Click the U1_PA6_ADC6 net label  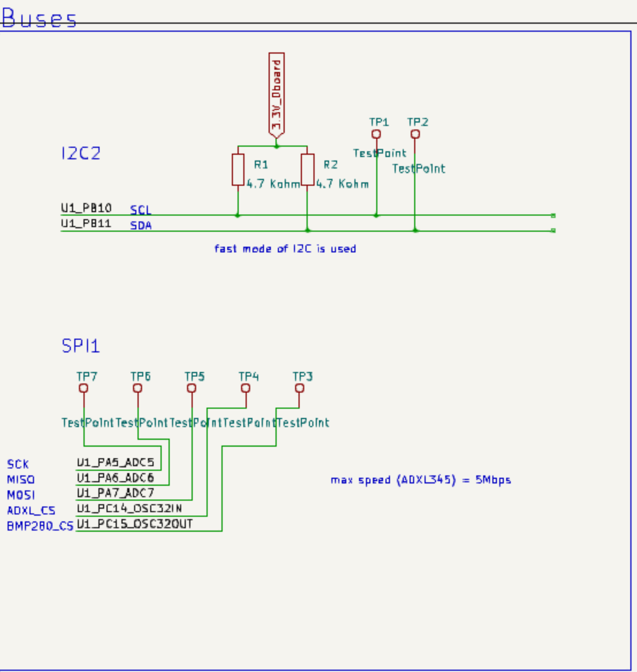click(115, 478)
